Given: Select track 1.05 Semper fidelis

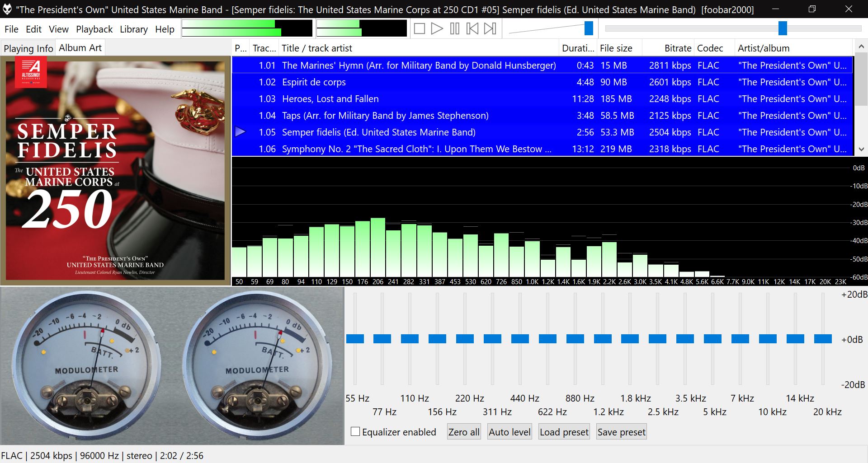Looking at the screenshot, I should click(542, 132).
